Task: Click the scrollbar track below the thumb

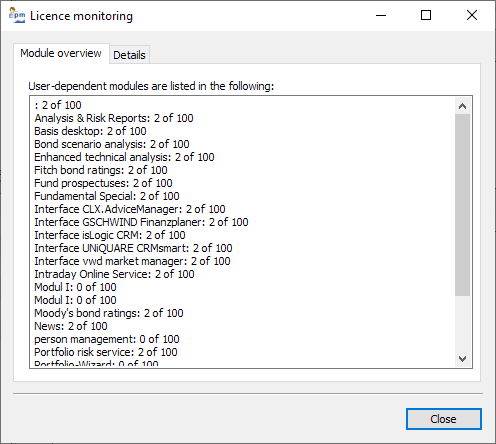Action: pos(462,323)
